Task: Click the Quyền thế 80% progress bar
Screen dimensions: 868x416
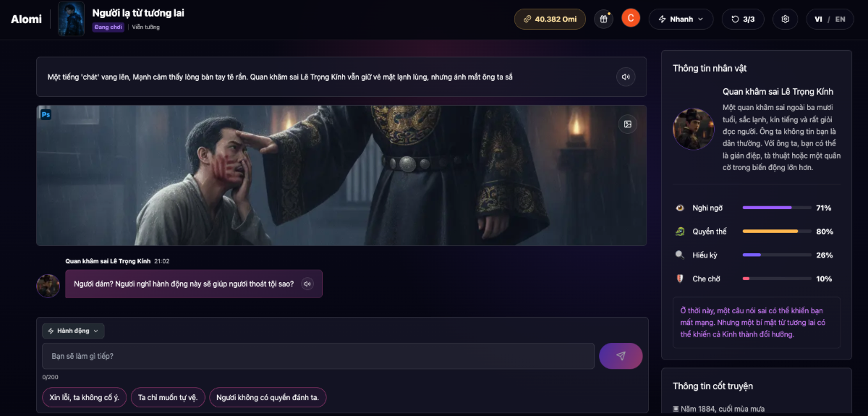Action: tap(777, 232)
